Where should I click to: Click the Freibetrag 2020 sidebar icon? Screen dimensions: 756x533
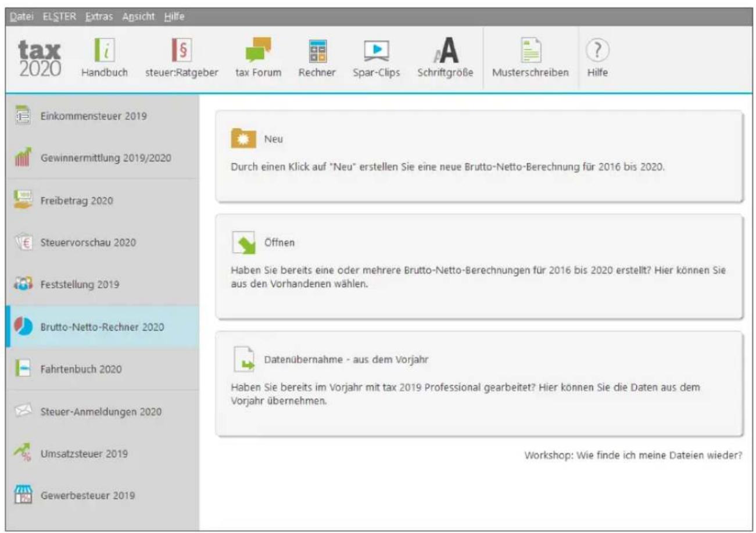[x=22, y=200]
